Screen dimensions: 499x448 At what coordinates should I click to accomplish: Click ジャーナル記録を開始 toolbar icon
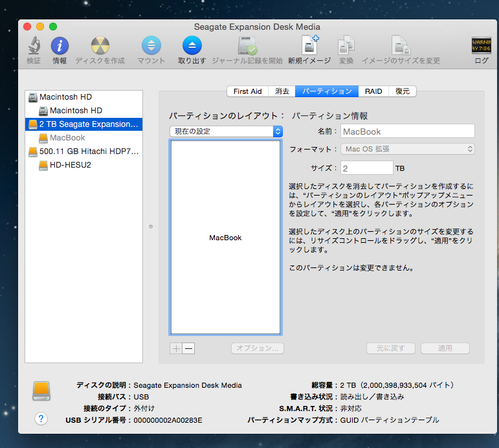[x=247, y=46]
